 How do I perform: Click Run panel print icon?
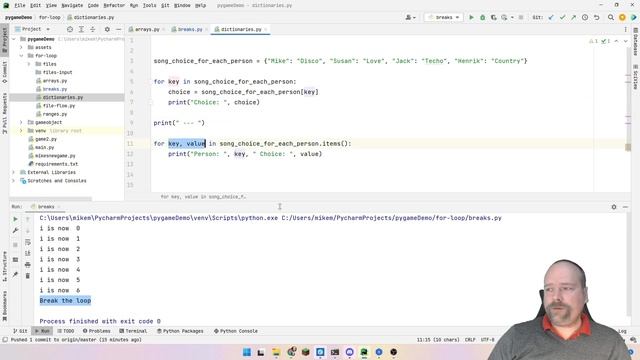tap(28, 265)
